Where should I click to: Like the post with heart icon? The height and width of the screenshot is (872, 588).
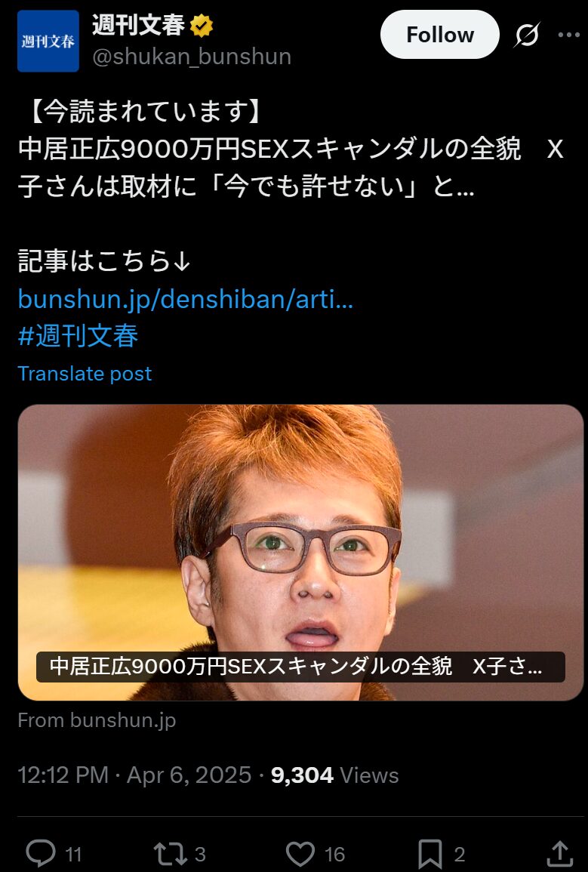tap(300, 853)
